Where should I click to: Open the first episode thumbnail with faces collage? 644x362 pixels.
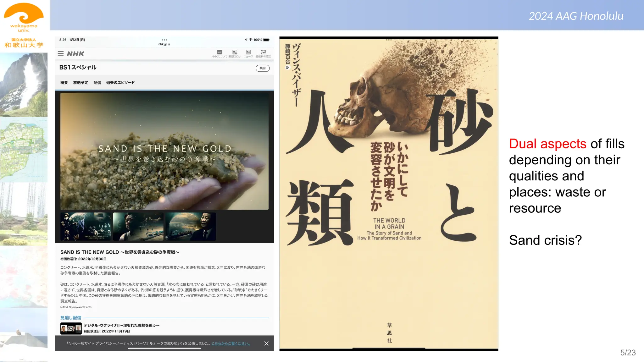point(86,227)
